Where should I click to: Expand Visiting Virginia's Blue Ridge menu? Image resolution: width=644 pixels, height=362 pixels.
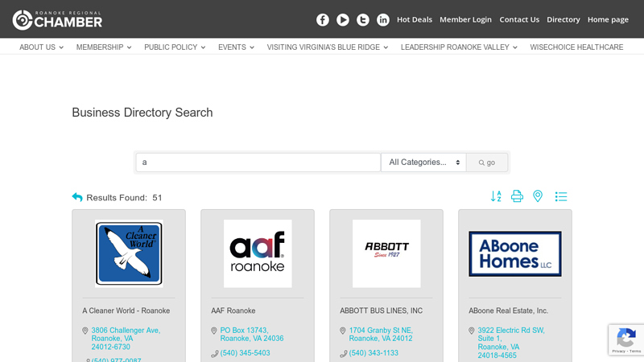point(328,47)
